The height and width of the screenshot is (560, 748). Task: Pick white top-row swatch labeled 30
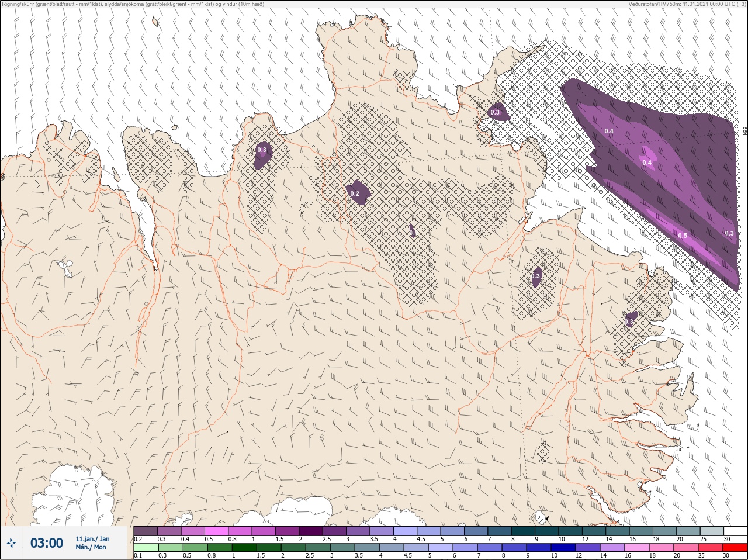(x=736, y=531)
